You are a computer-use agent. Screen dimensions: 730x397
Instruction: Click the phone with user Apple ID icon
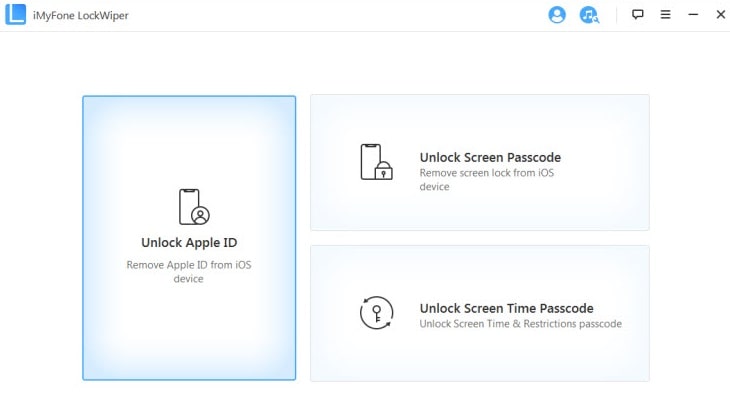[x=194, y=207]
